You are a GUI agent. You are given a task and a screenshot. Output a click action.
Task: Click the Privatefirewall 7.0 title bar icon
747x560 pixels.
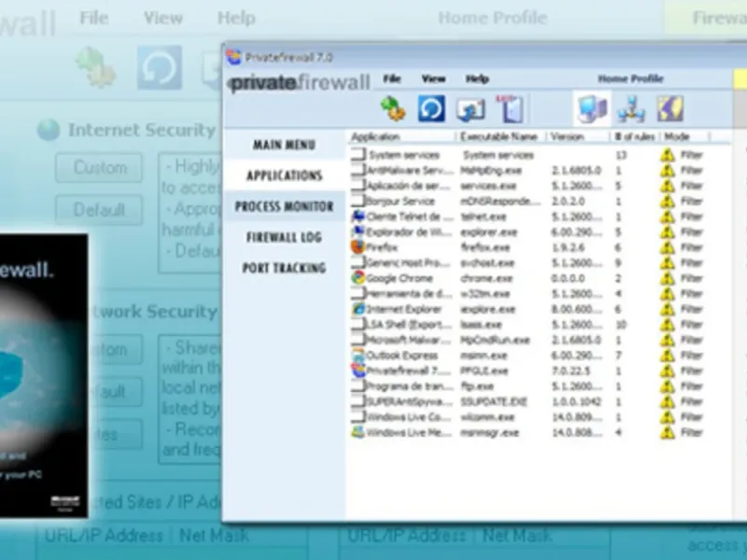pyautogui.click(x=234, y=57)
